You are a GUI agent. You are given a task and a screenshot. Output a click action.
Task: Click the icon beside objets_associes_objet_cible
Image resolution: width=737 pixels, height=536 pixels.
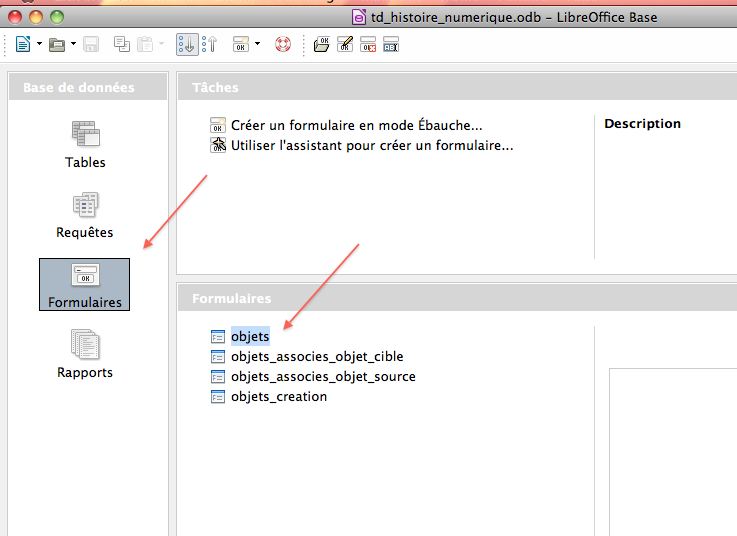point(218,357)
